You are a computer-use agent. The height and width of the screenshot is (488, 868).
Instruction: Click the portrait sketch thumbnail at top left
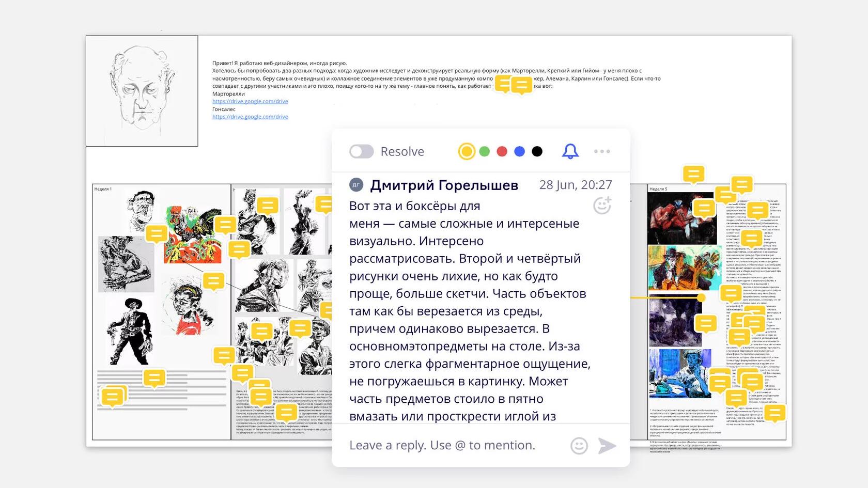click(x=142, y=89)
